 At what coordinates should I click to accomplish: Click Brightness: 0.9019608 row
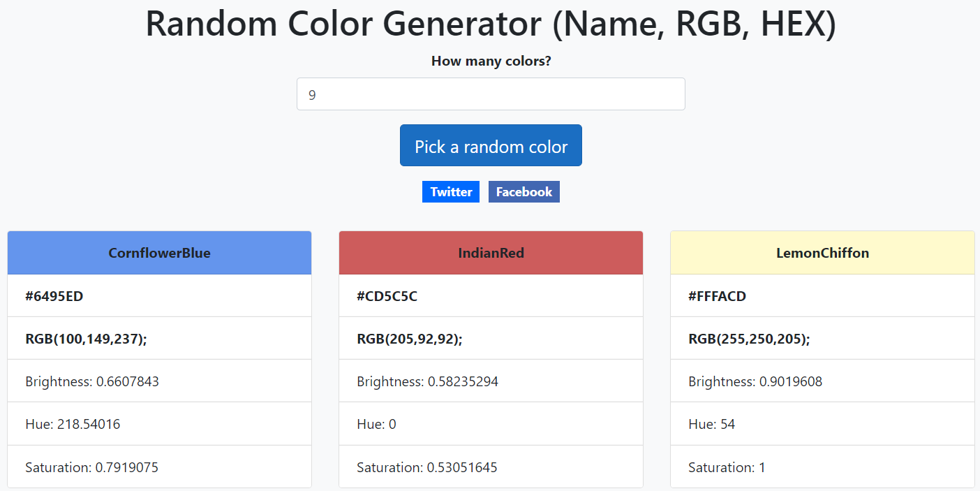pyautogui.click(x=822, y=381)
